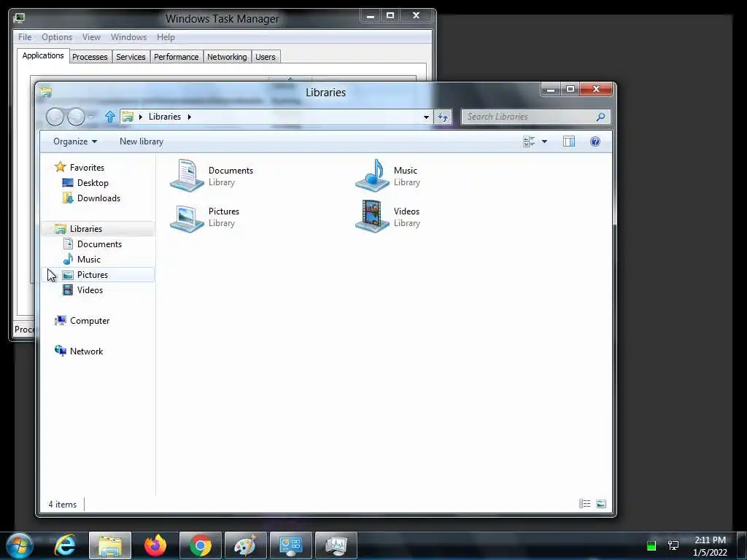Open the Start menu
The width and height of the screenshot is (747, 560).
pos(20,545)
